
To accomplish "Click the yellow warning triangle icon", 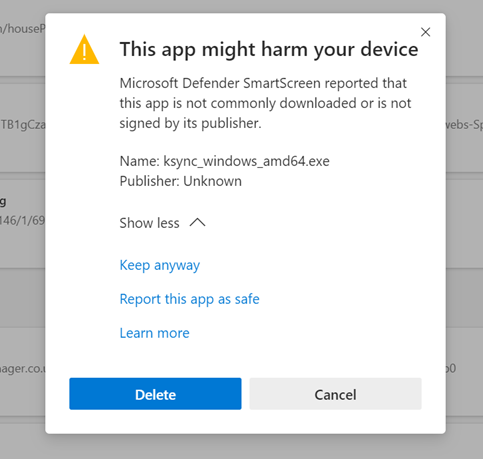I will point(84,49).
